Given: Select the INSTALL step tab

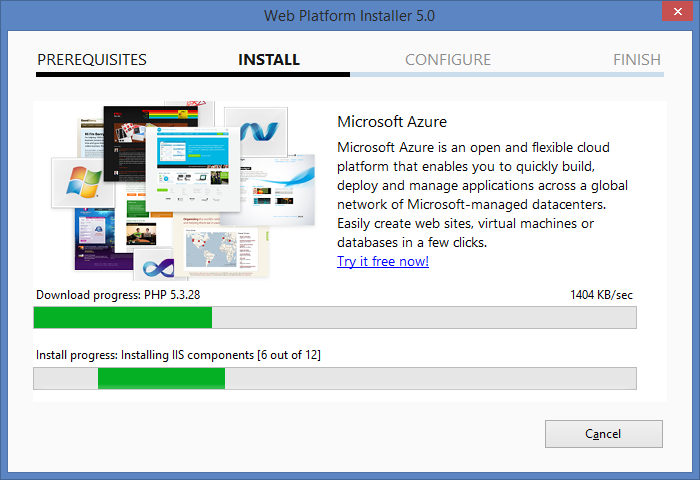Looking at the screenshot, I should pyautogui.click(x=269, y=59).
